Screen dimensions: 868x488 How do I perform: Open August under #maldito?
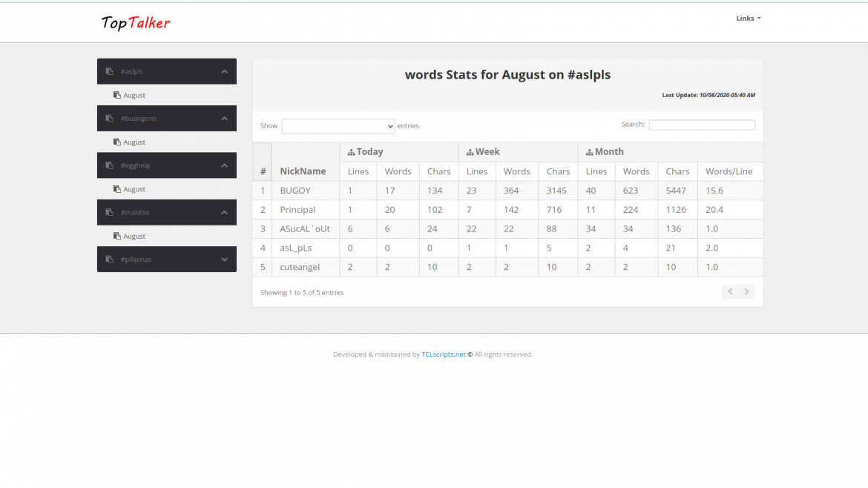tap(134, 237)
